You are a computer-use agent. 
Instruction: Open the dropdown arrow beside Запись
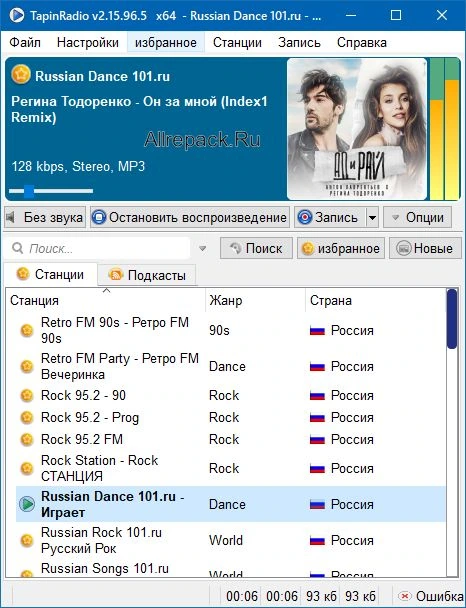tap(372, 218)
